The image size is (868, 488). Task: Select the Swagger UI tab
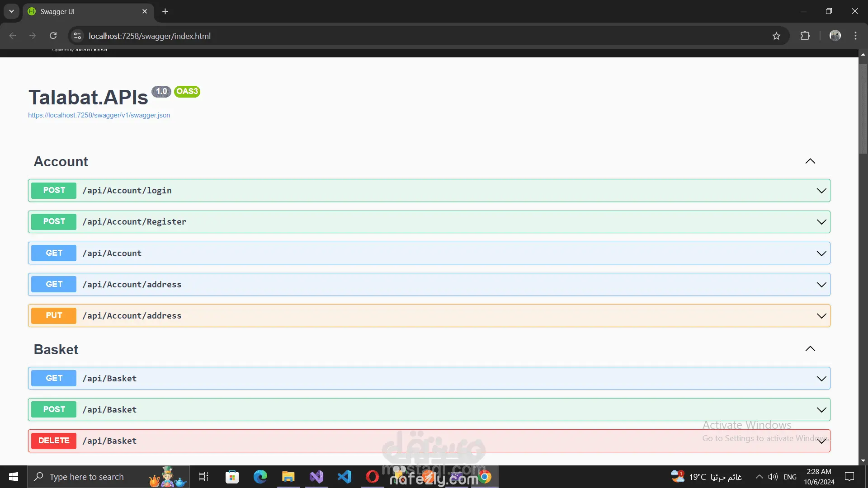(88, 11)
